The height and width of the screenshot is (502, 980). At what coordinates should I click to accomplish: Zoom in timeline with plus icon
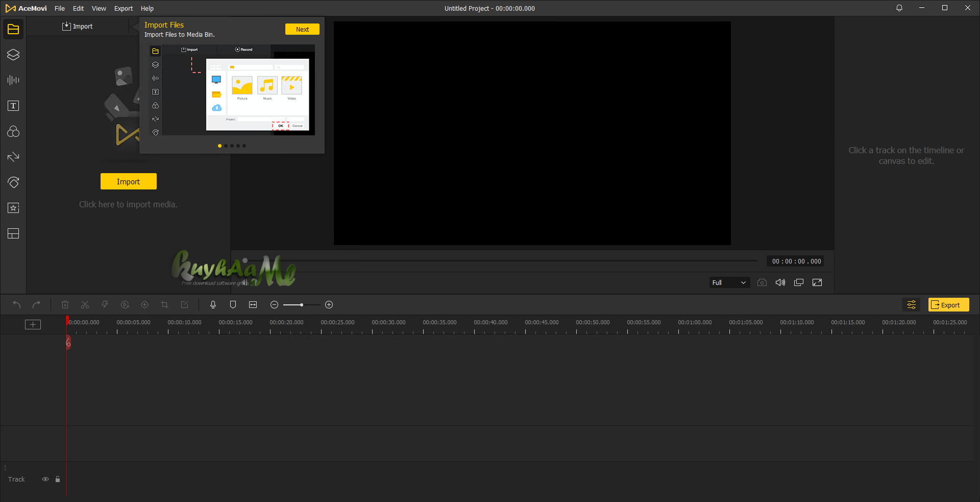pyautogui.click(x=329, y=305)
